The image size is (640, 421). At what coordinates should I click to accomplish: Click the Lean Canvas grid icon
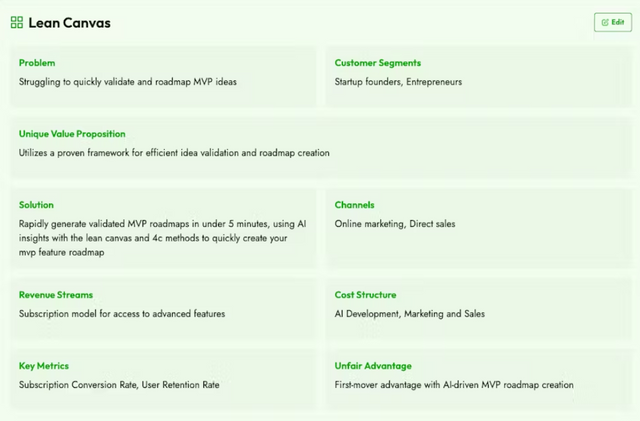pos(17,22)
